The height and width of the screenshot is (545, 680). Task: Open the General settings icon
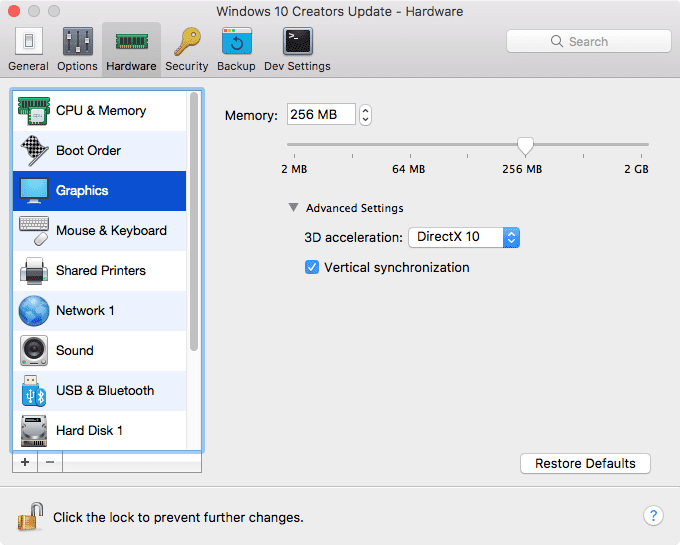point(29,41)
